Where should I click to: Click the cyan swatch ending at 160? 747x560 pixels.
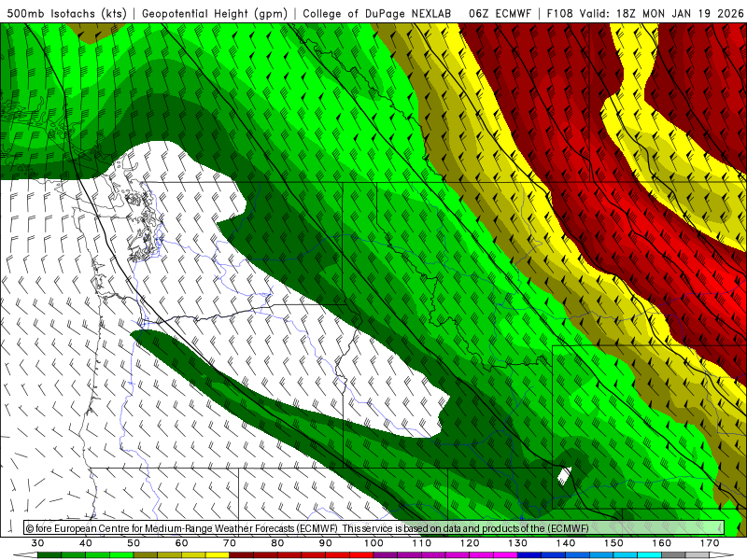(650, 555)
